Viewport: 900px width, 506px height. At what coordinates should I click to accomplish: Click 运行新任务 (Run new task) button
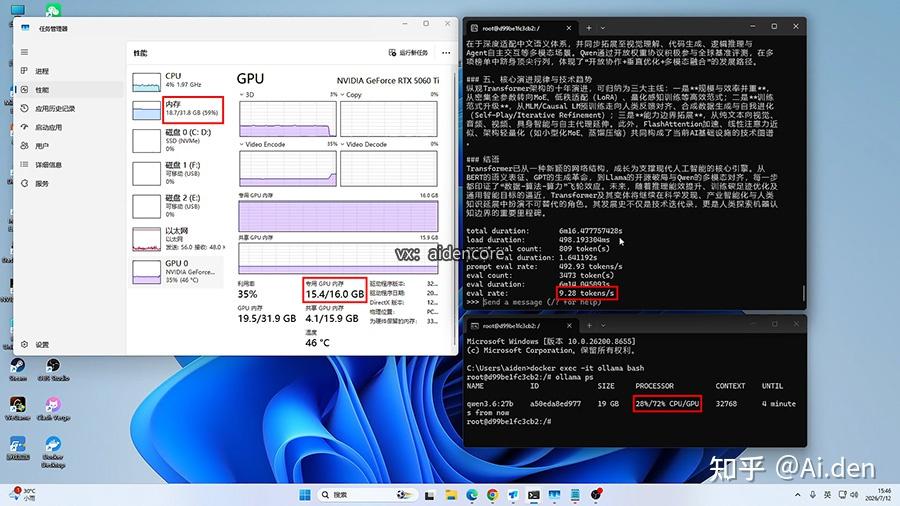click(x=408, y=53)
